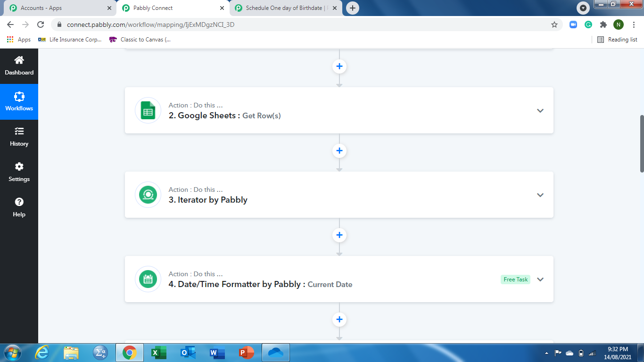This screenshot has width=644, height=362.
Task: Add a step between Google Sheets and Iterator
Action: [339, 151]
